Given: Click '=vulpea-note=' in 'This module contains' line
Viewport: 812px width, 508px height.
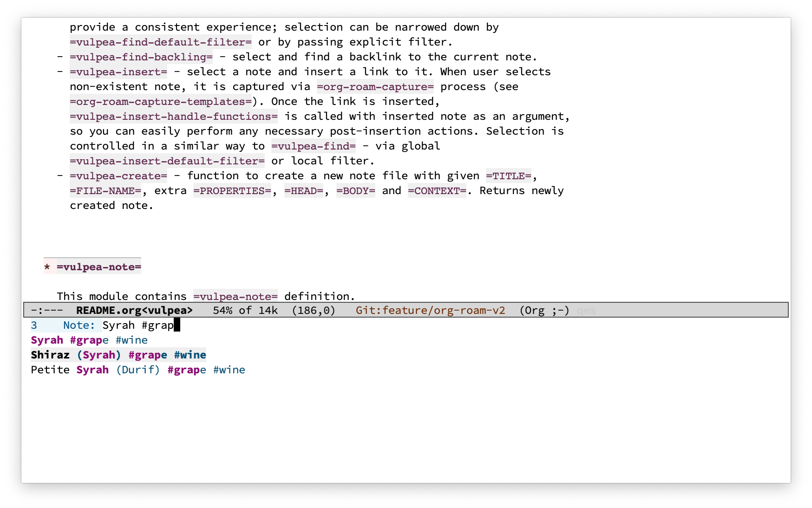Looking at the screenshot, I should click(236, 296).
